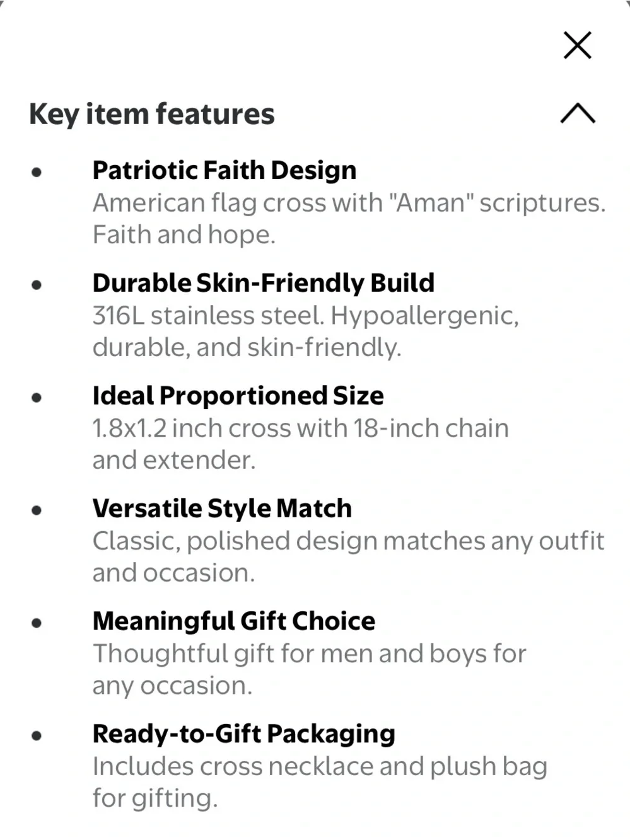
Task: Click bullet beside Durable Skin-Friendly Build
Action: point(37,284)
